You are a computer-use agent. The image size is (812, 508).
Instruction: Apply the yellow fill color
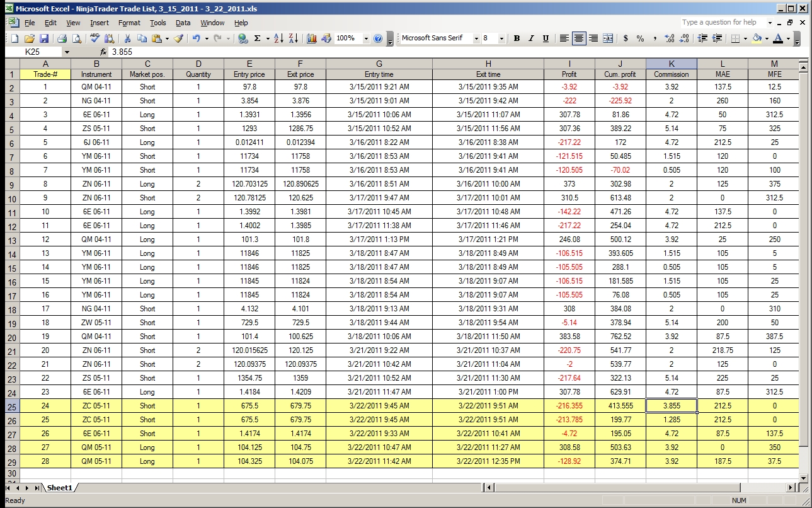tap(757, 38)
